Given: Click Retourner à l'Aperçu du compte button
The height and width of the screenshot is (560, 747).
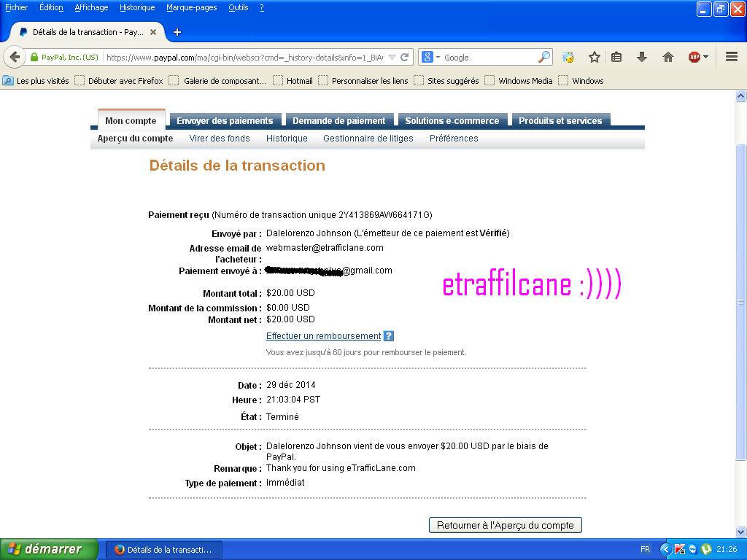Looking at the screenshot, I should point(506,525).
